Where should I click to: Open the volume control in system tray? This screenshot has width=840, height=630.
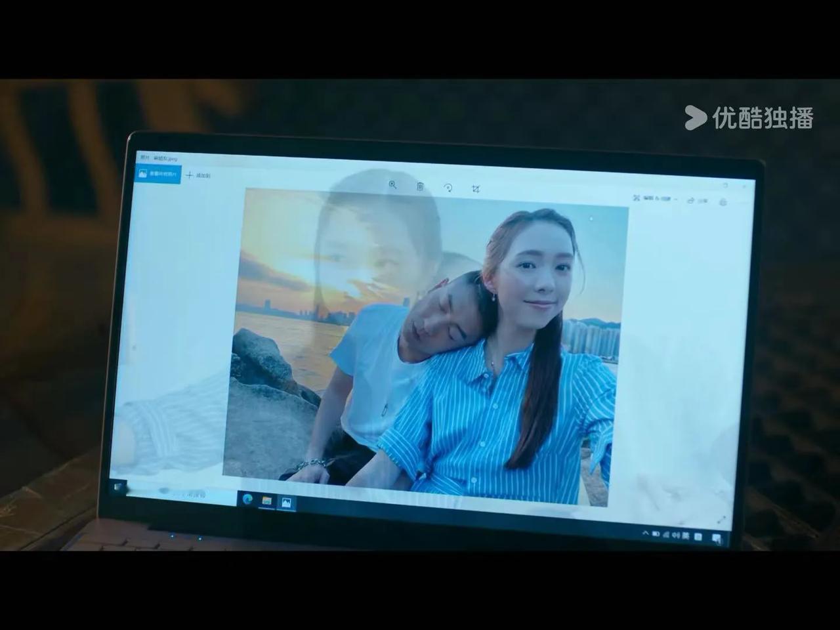[x=675, y=535]
